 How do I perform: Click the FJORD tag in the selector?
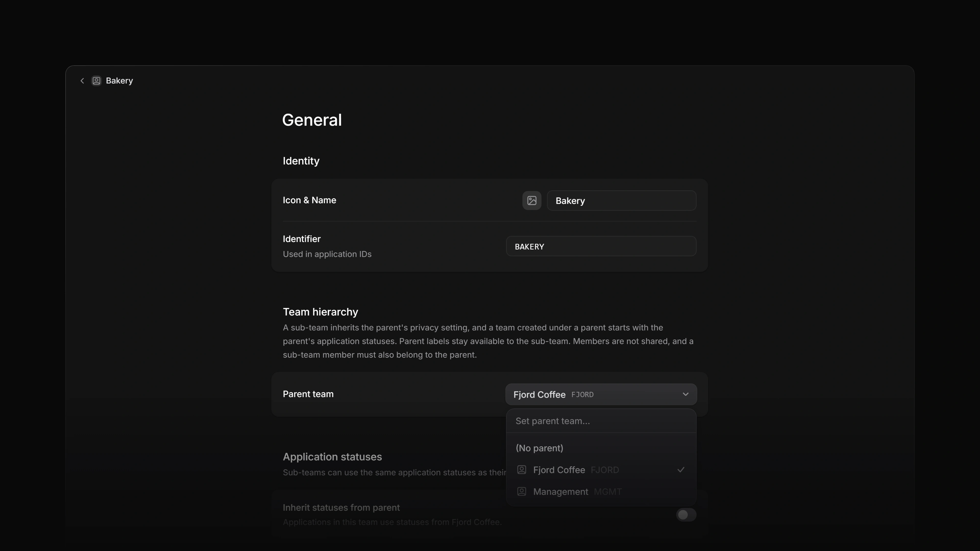click(x=582, y=394)
